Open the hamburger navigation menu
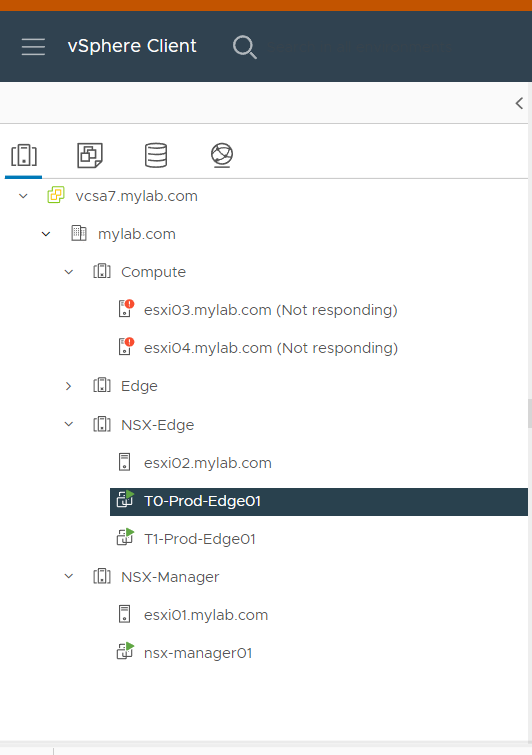532x755 pixels. [33, 47]
